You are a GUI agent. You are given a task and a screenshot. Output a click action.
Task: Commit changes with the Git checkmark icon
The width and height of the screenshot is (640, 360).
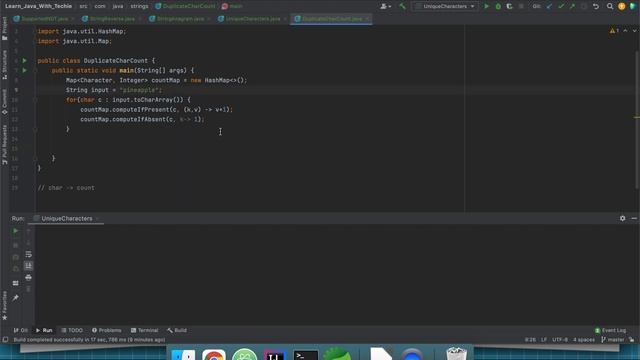click(561, 6)
